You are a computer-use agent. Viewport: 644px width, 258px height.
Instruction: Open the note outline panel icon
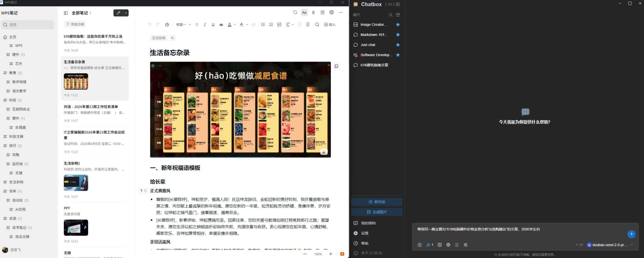[322, 12]
